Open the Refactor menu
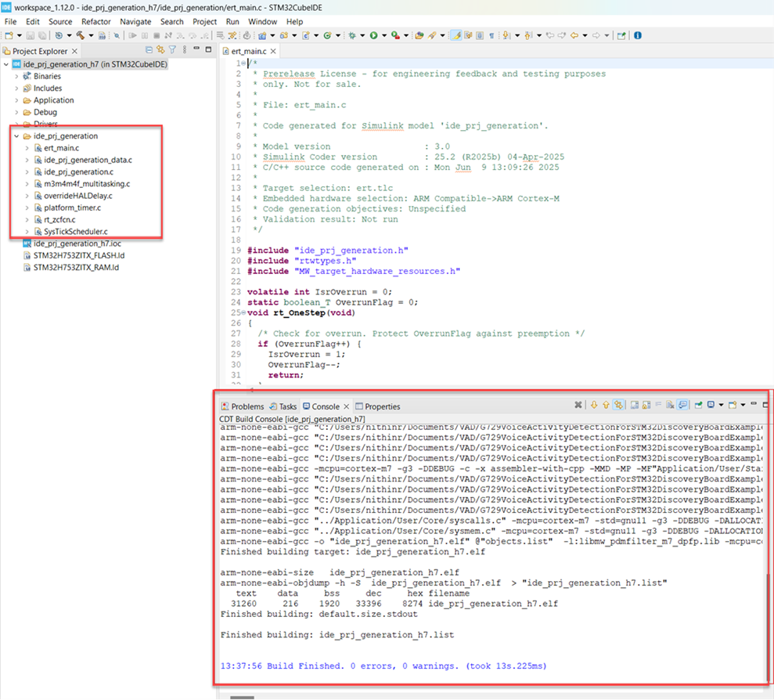The width and height of the screenshot is (774, 700). (x=96, y=22)
